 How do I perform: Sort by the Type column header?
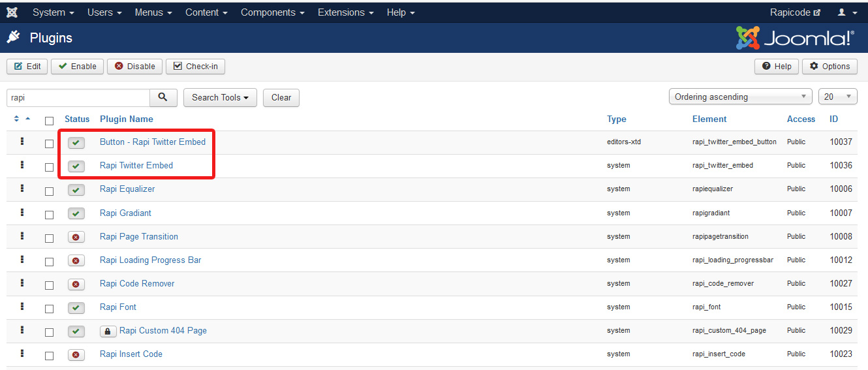pos(617,119)
